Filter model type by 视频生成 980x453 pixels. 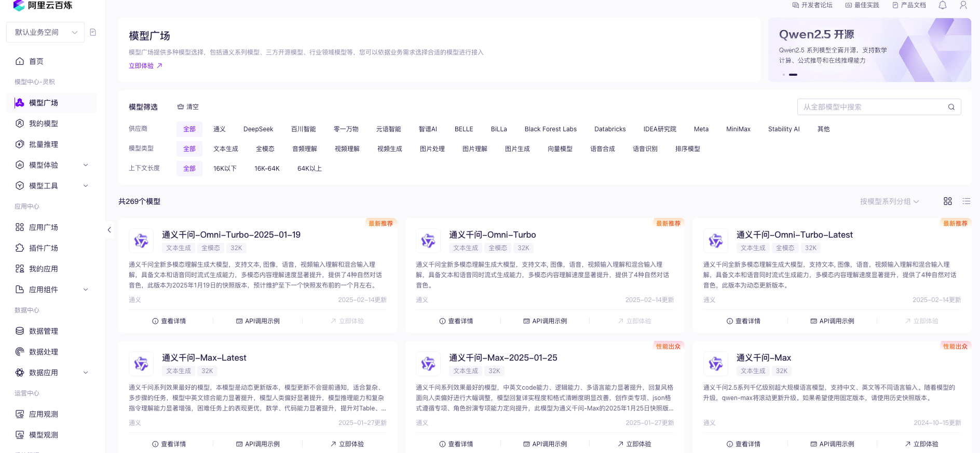390,149
